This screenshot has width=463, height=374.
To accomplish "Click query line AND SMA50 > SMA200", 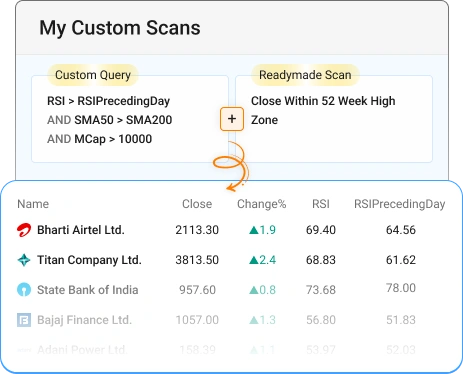I will coord(110,120).
